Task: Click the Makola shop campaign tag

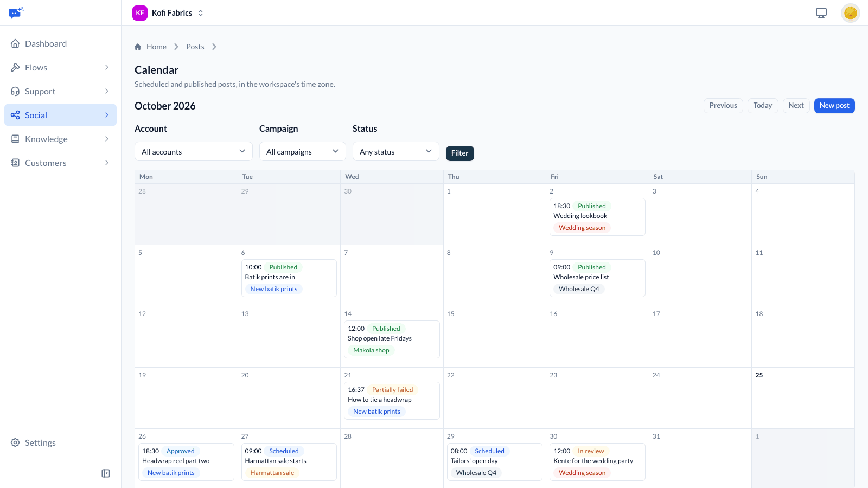Action: tap(371, 350)
